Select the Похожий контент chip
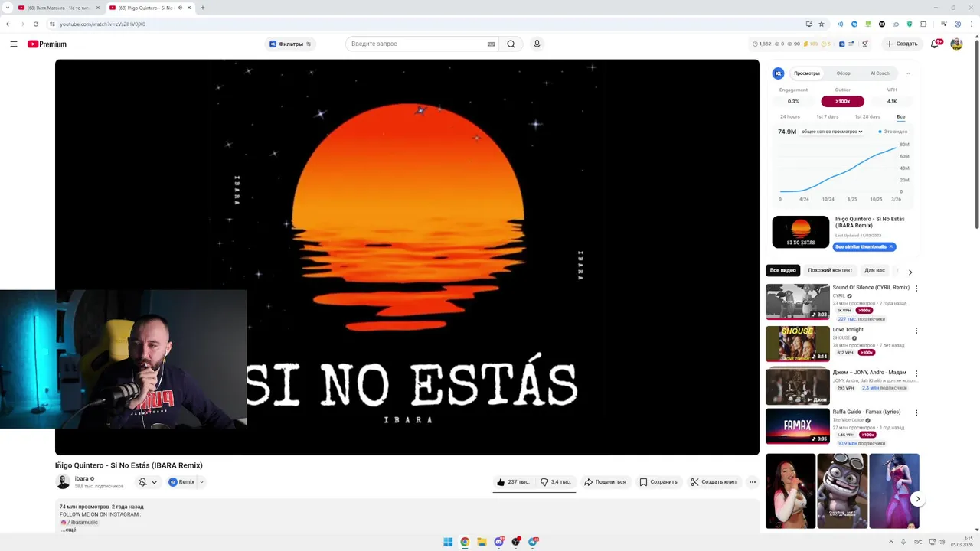This screenshot has height=551, width=980. coord(830,270)
